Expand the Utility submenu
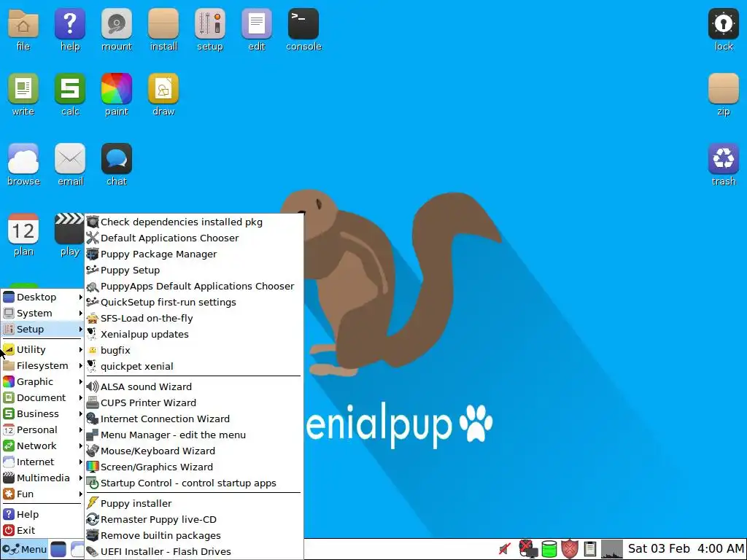Image resolution: width=747 pixels, height=560 pixels. click(43, 349)
